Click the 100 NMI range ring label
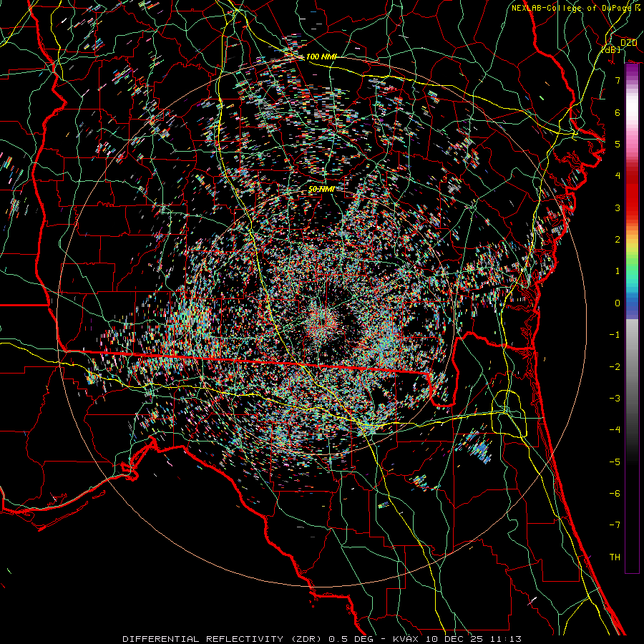The width and height of the screenshot is (644, 644). [321, 57]
